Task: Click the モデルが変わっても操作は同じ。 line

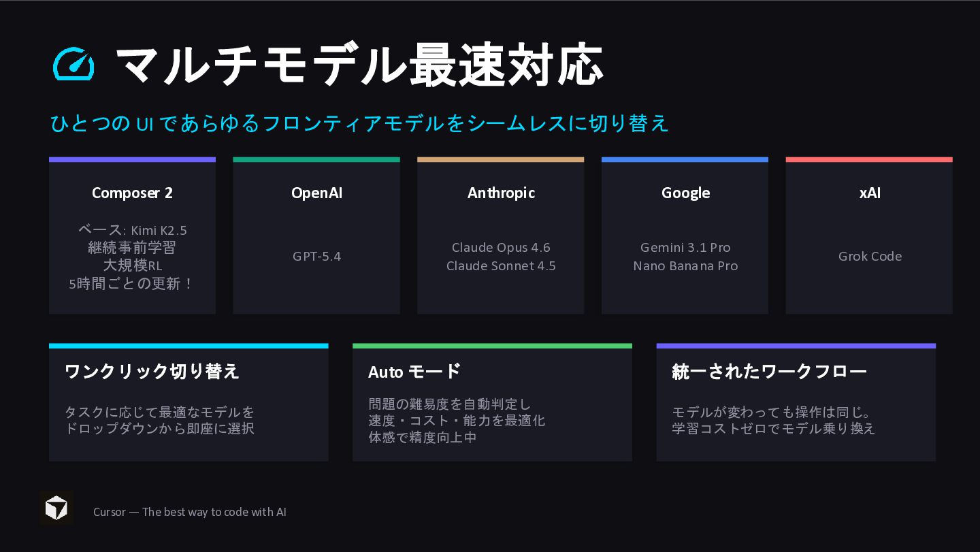Action: tap(772, 412)
